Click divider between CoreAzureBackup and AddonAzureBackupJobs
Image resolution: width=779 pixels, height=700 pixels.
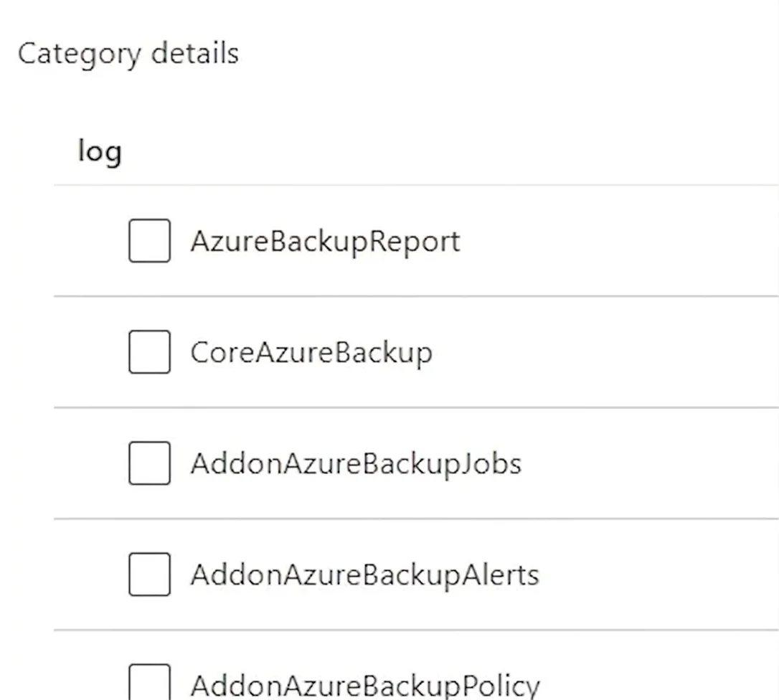pyautogui.click(x=416, y=407)
